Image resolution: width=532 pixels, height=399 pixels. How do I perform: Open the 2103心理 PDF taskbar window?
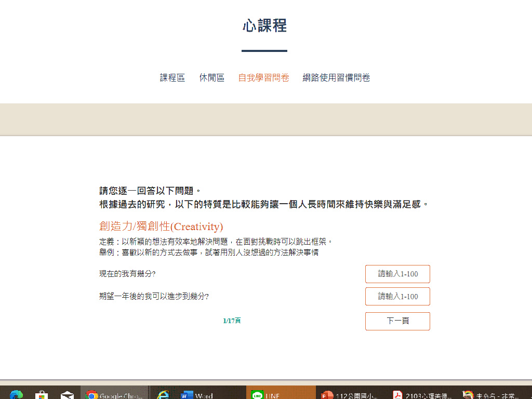(x=422, y=395)
